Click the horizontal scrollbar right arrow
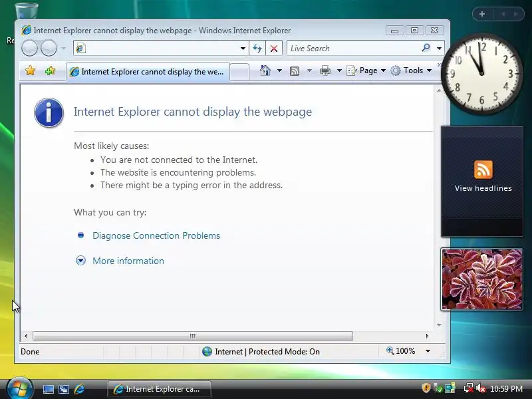Viewport: 532px width, 399px height. click(427, 336)
